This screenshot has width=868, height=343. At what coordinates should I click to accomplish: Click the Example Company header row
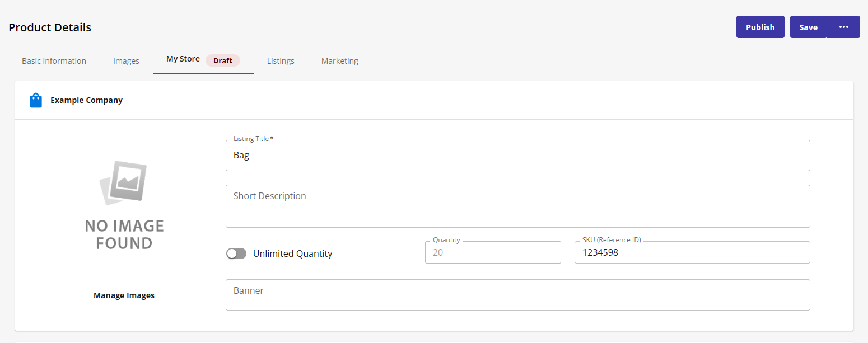[x=86, y=100]
